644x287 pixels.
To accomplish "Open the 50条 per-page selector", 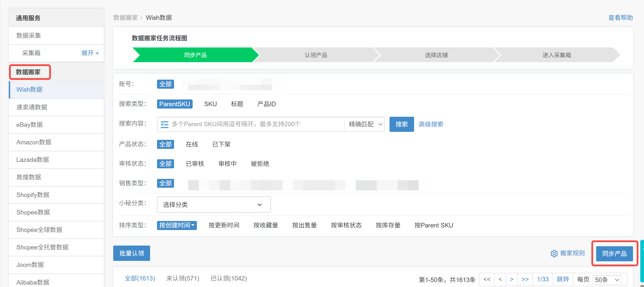I will point(606,279).
